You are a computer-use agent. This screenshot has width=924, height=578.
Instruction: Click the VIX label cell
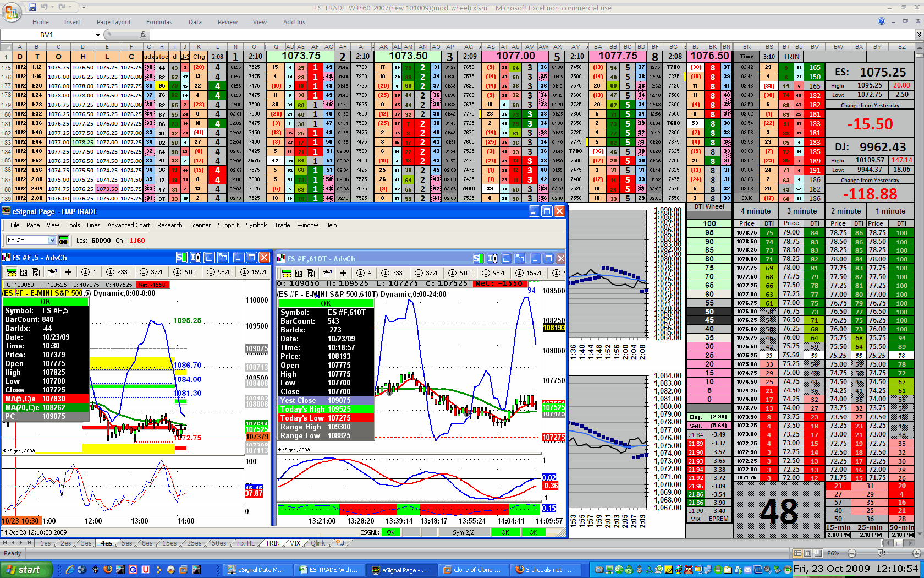(695, 519)
